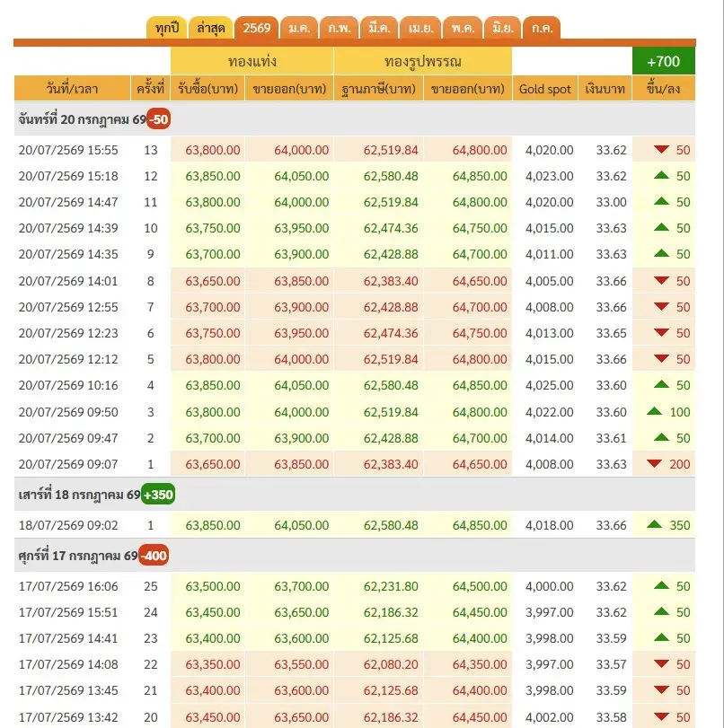The height and width of the screenshot is (728, 724).
Task: Click green up arrow beside 350
Action: pyautogui.click(x=654, y=524)
